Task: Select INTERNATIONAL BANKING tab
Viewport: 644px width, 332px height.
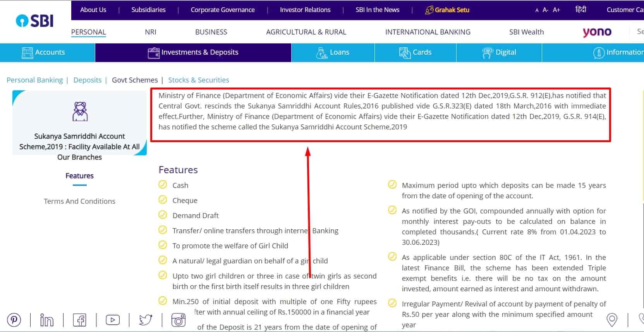Action: click(428, 32)
